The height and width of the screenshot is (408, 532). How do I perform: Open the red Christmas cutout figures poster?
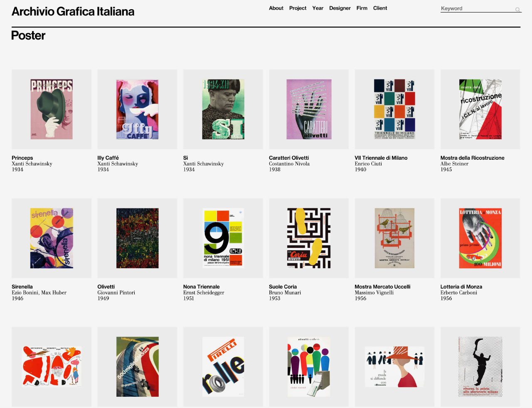pyautogui.click(x=52, y=366)
